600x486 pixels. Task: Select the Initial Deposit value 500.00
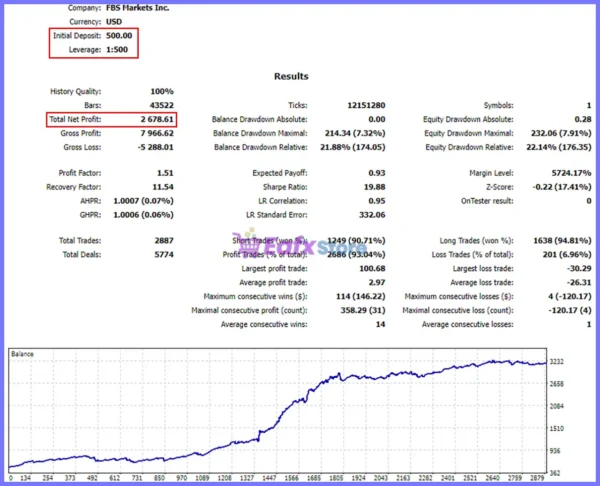pyautogui.click(x=119, y=36)
